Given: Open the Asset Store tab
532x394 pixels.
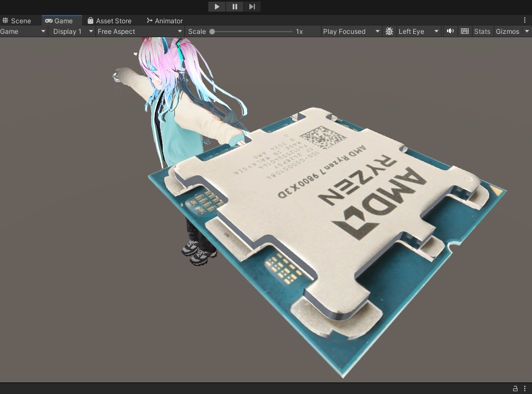Looking at the screenshot, I should tap(109, 21).
